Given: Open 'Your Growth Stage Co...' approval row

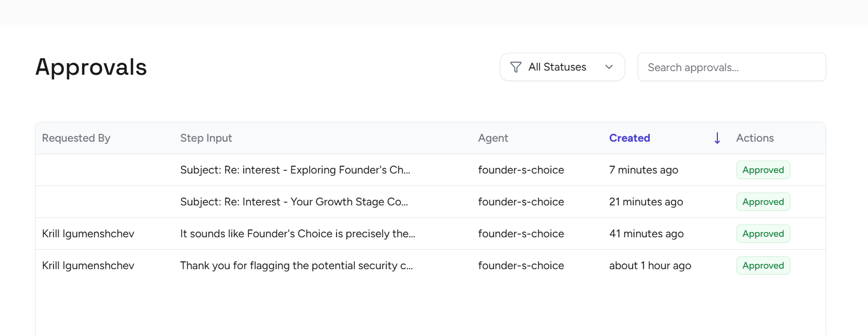Looking at the screenshot, I should 294,202.
